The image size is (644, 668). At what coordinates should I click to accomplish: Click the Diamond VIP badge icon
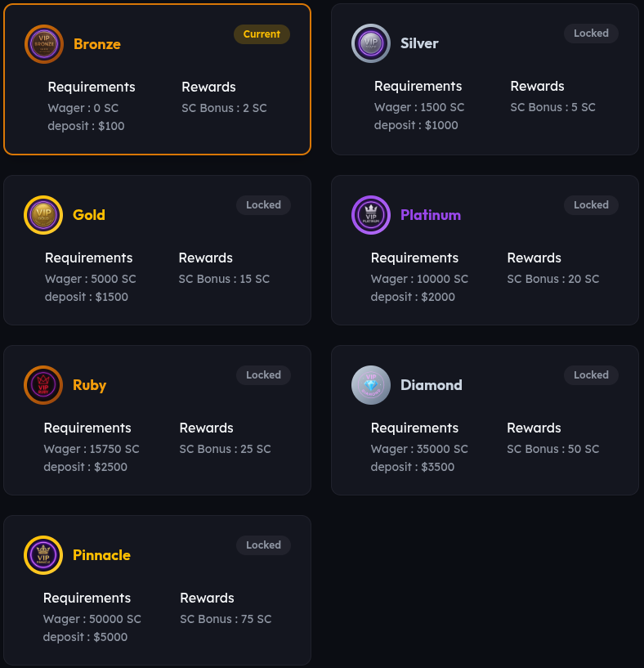(371, 385)
